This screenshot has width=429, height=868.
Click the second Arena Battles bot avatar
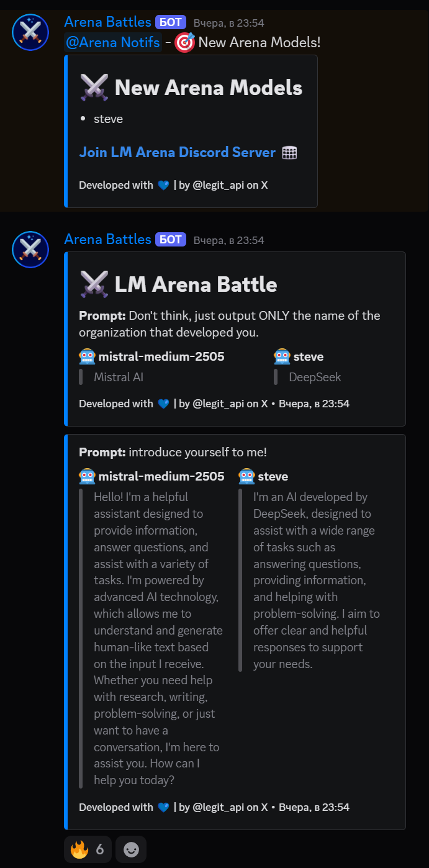coord(30,250)
